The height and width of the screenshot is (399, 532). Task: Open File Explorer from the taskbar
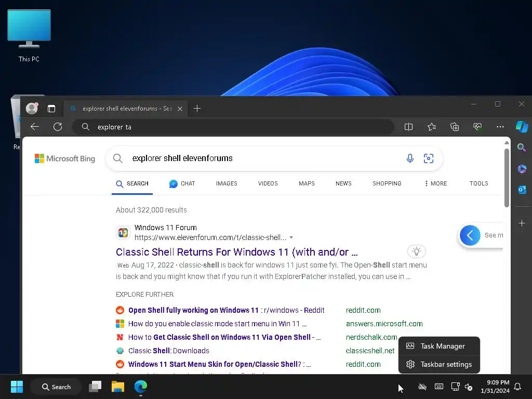(118, 387)
